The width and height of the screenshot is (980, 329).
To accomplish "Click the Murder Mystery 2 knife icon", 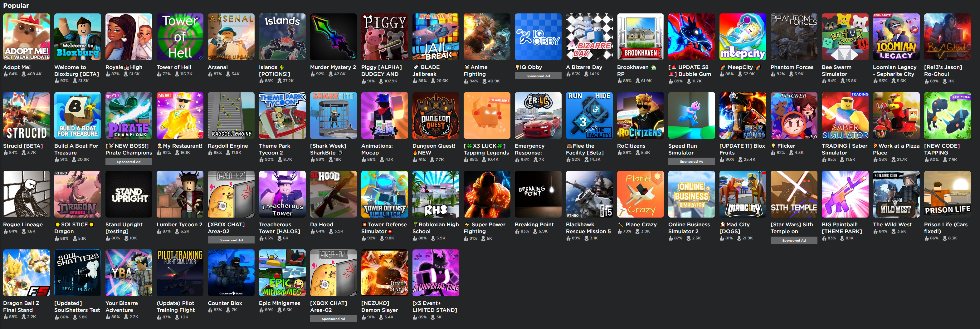I will [333, 37].
